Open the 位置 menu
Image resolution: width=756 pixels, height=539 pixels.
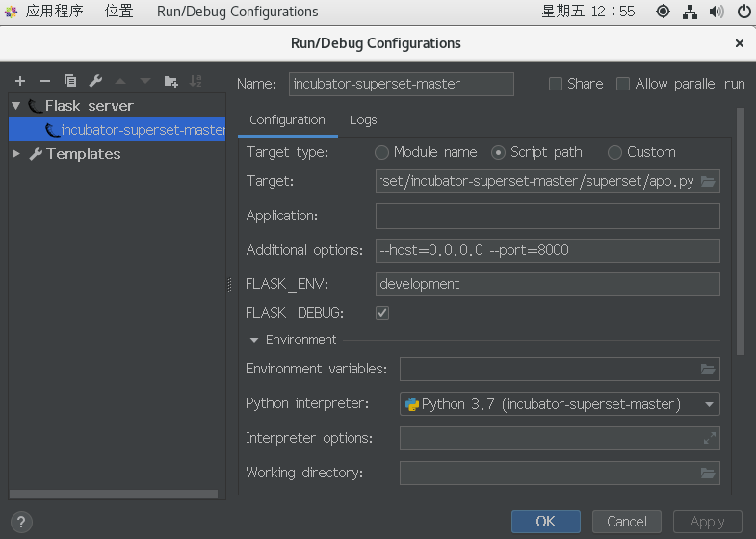(x=119, y=12)
